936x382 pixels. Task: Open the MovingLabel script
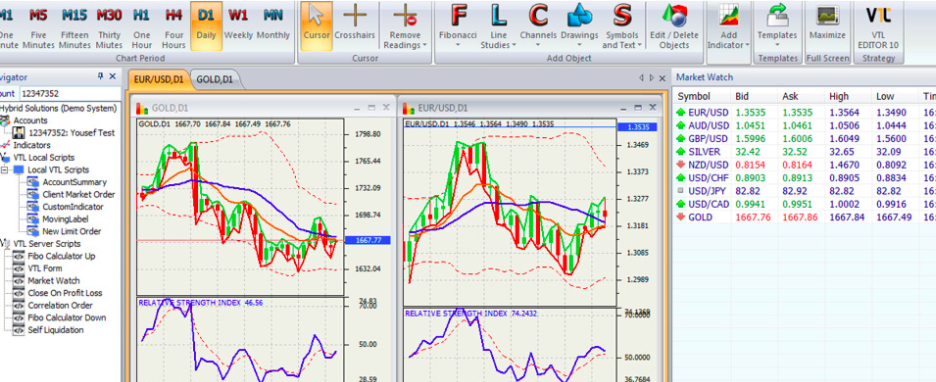click(x=65, y=219)
